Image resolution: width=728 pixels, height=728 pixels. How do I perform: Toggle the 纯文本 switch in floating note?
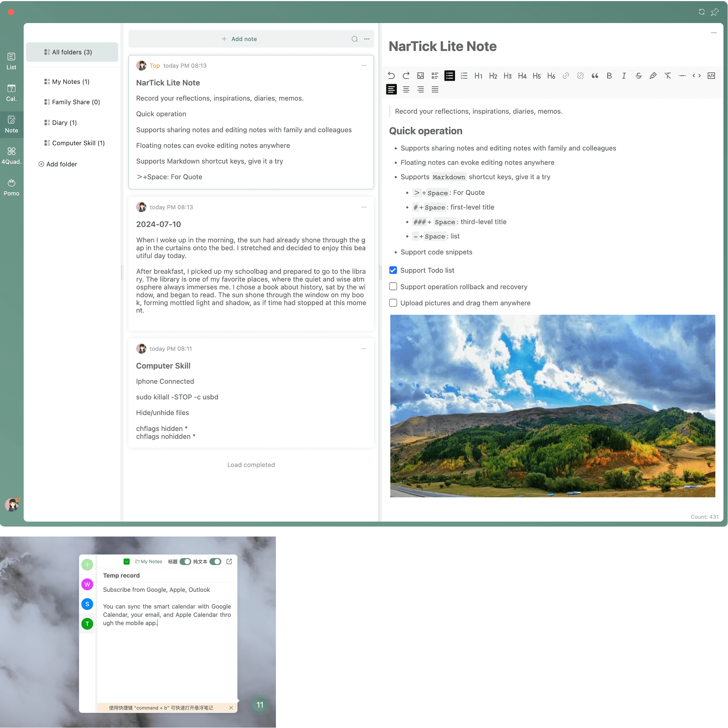[x=215, y=561]
